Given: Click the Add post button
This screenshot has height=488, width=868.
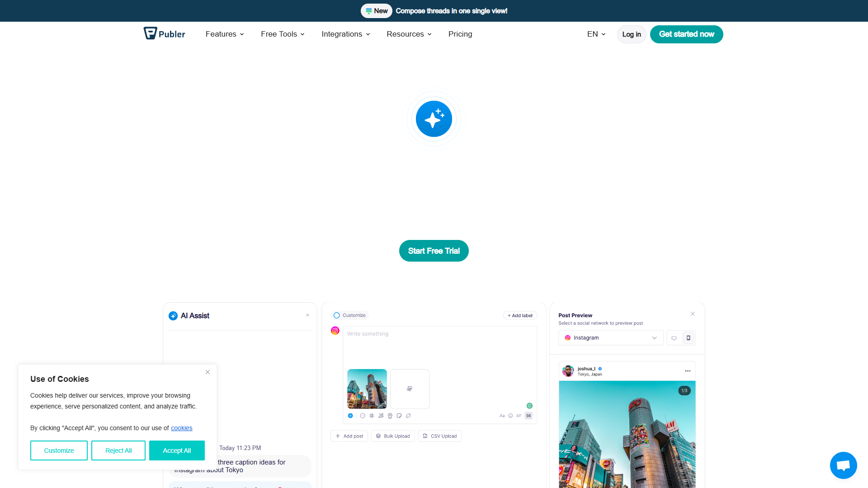Looking at the screenshot, I should [x=349, y=436].
